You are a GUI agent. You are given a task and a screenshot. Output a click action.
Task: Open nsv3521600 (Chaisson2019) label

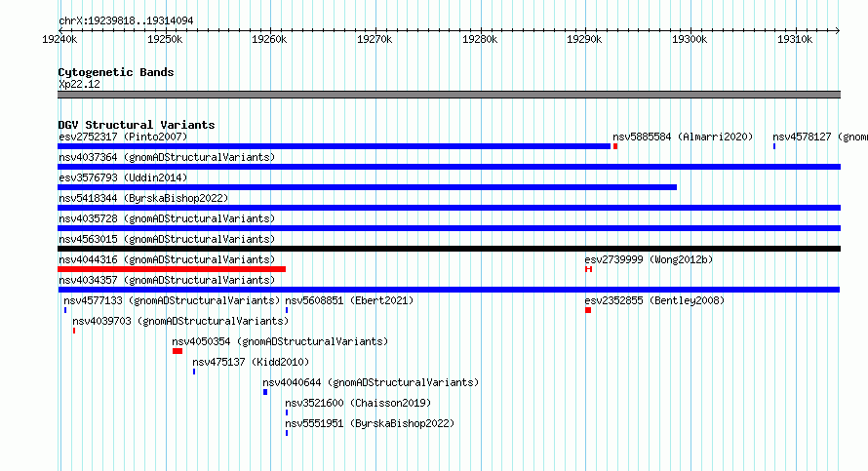pyautogui.click(x=358, y=403)
